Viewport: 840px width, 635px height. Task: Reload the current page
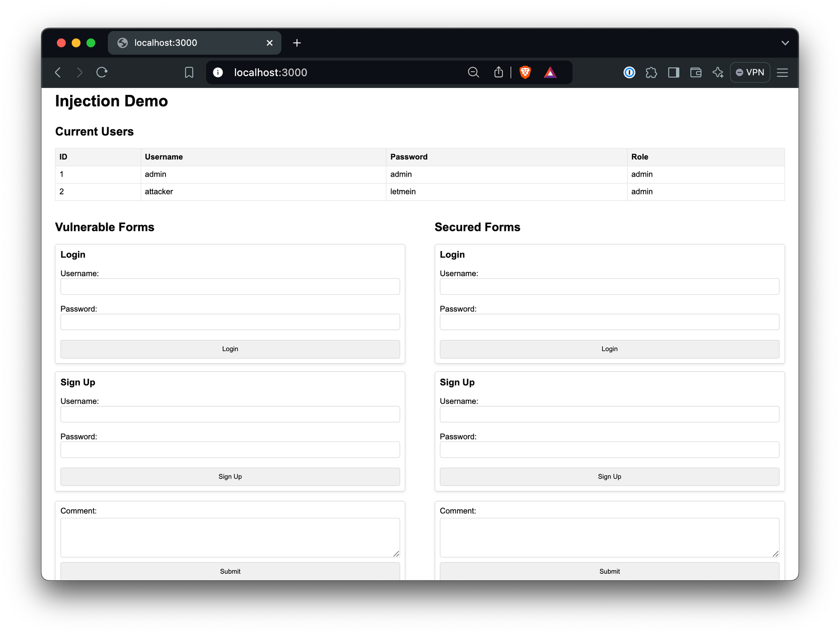(x=102, y=73)
